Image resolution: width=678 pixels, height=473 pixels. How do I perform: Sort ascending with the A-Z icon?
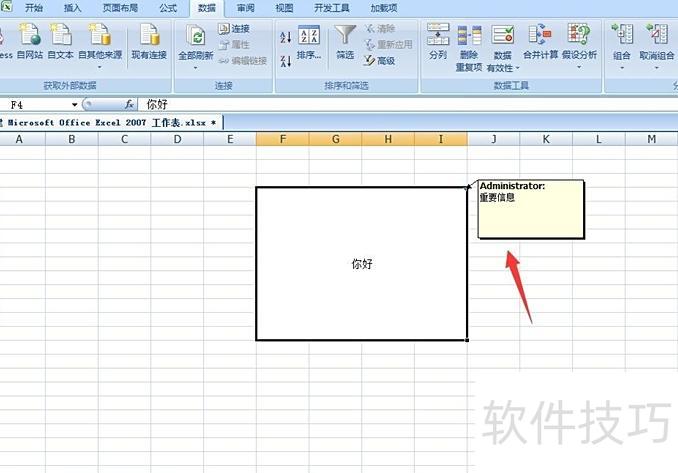[x=285, y=37]
